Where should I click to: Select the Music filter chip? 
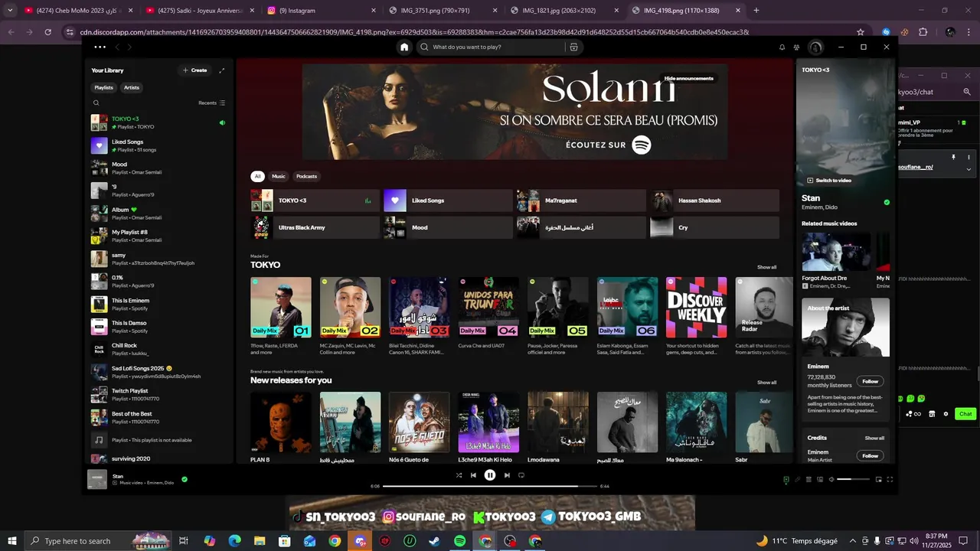click(x=279, y=176)
